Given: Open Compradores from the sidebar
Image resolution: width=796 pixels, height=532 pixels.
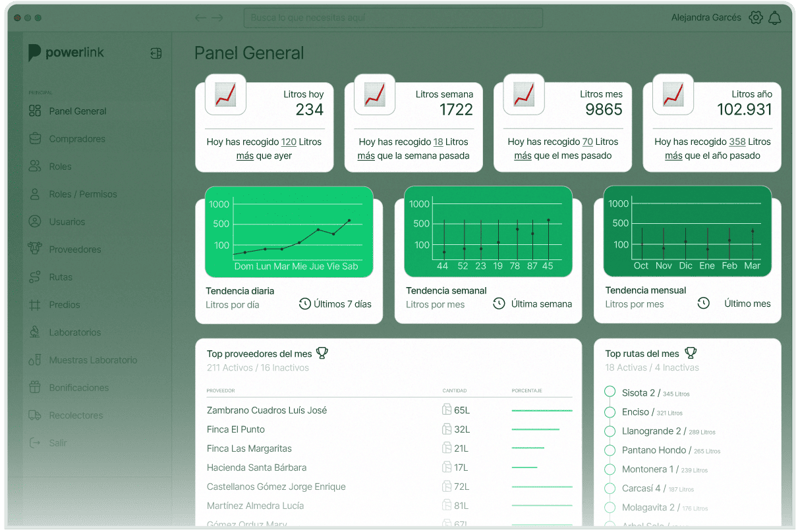Looking at the screenshot, I should coord(76,139).
